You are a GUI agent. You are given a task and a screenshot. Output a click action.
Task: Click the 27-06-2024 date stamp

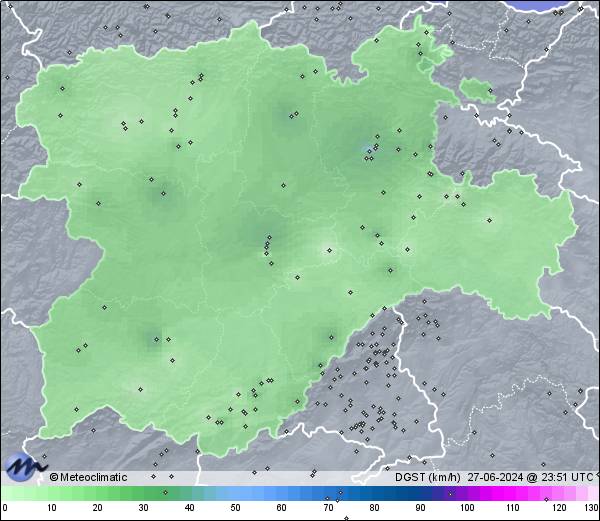tap(495, 477)
